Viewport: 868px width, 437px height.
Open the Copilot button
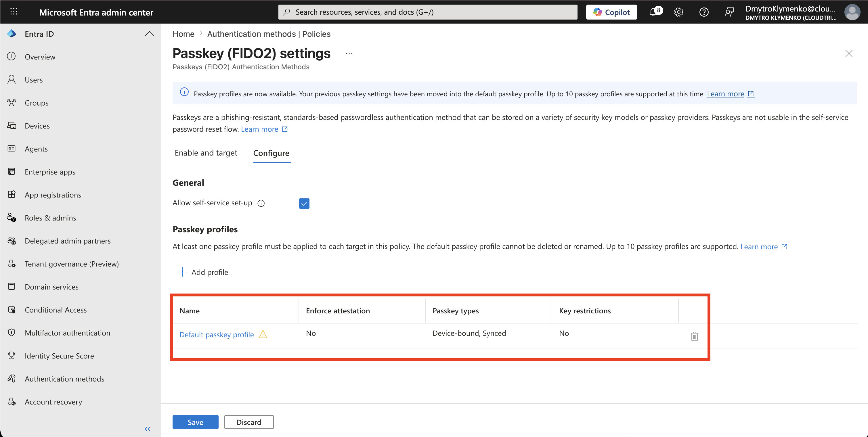pos(611,12)
